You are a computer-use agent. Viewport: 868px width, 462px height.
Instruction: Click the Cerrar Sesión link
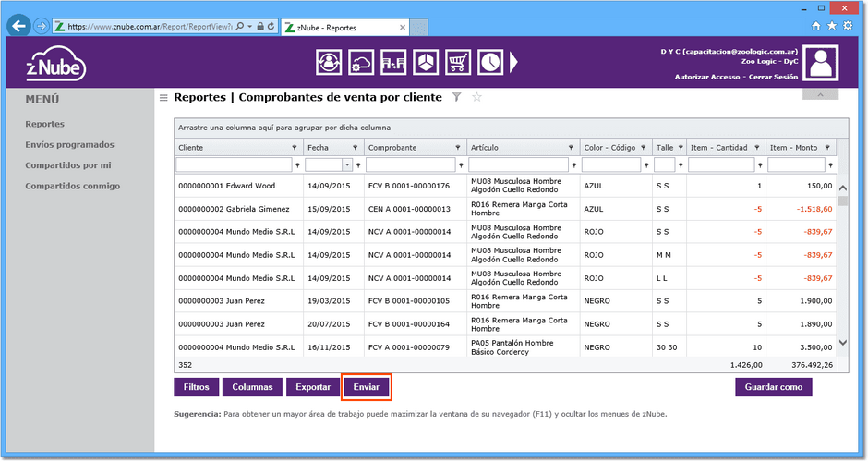tap(773, 77)
